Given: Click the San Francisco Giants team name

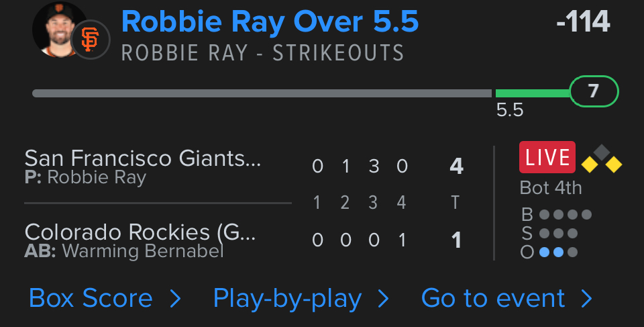Looking at the screenshot, I should 142,158.
